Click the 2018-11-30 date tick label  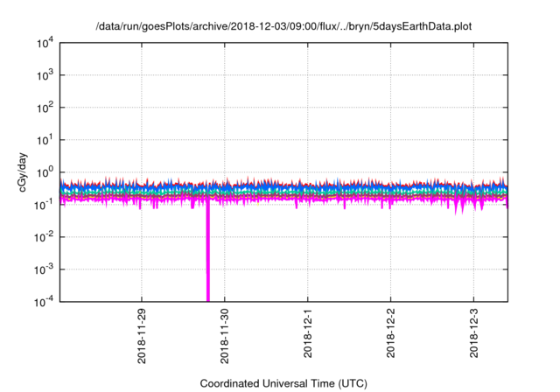click(x=224, y=336)
